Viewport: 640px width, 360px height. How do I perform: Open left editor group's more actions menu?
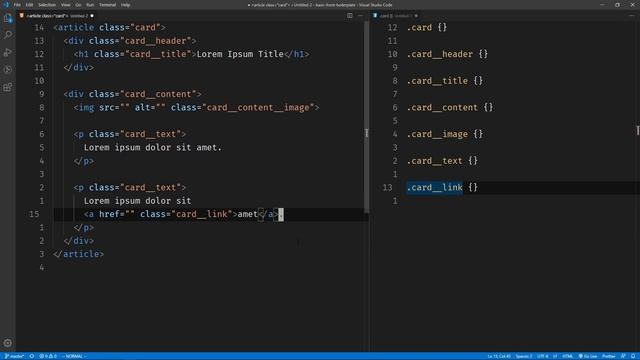pyautogui.click(x=360, y=16)
